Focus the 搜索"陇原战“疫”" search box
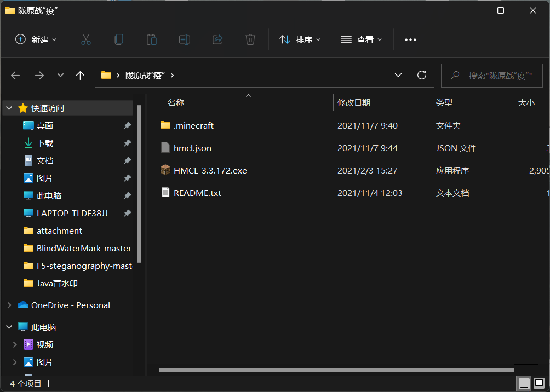 (x=492, y=76)
